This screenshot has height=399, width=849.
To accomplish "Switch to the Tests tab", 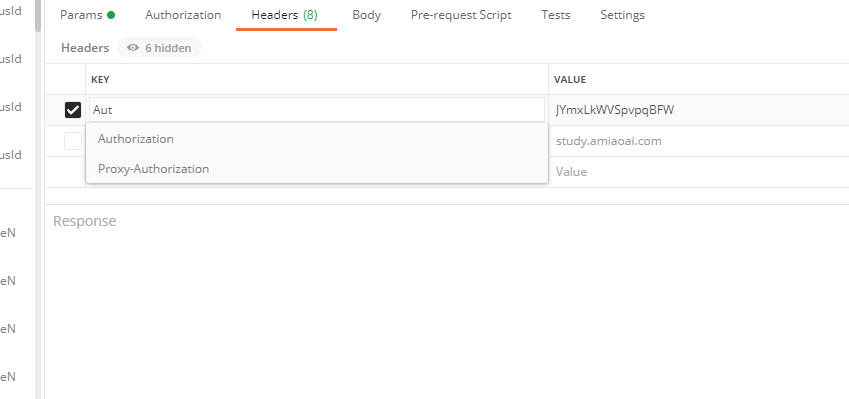I will coord(556,15).
